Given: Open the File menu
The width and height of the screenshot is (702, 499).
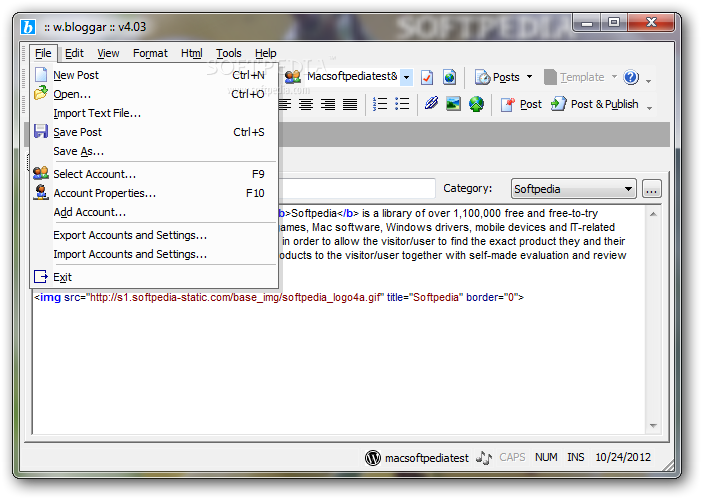Looking at the screenshot, I should [43, 53].
